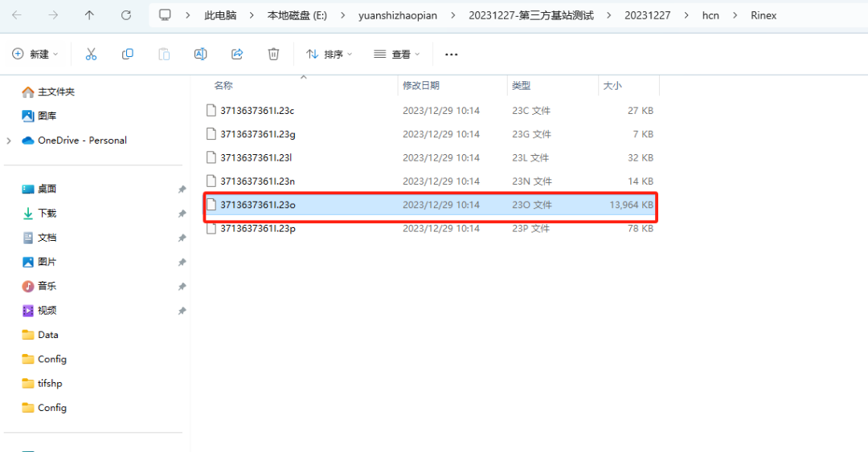Navigate back with the left arrow

pyautogui.click(x=17, y=15)
